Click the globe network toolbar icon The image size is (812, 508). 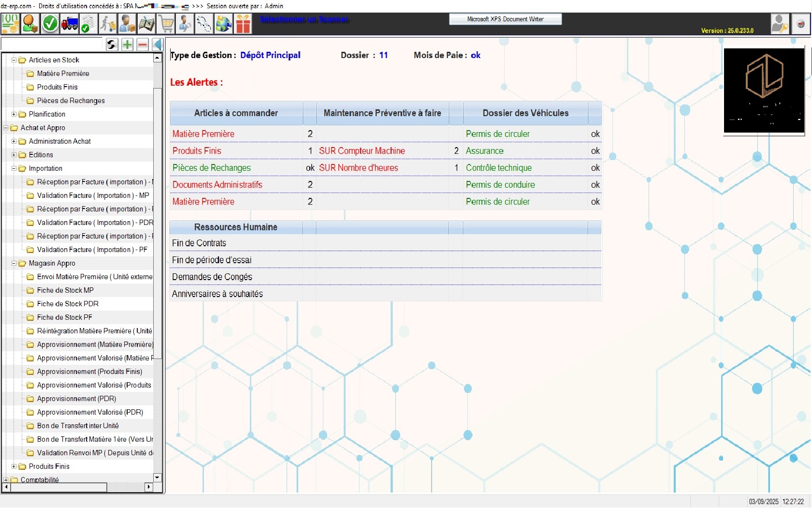click(x=224, y=23)
